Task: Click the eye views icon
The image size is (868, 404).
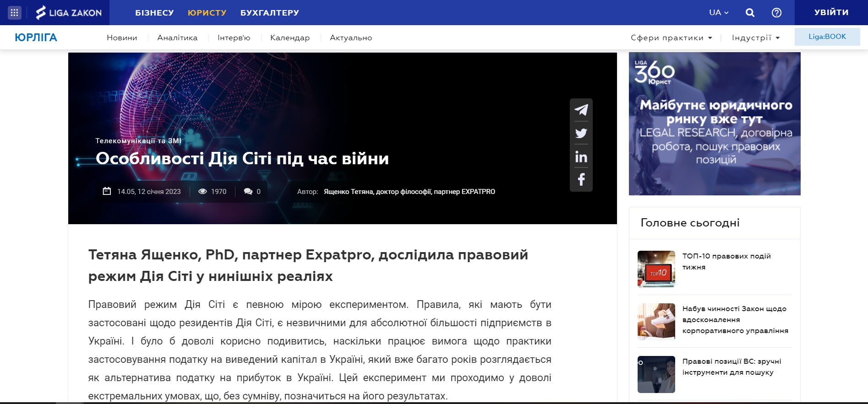Action: pyautogui.click(x=202, y=191)
